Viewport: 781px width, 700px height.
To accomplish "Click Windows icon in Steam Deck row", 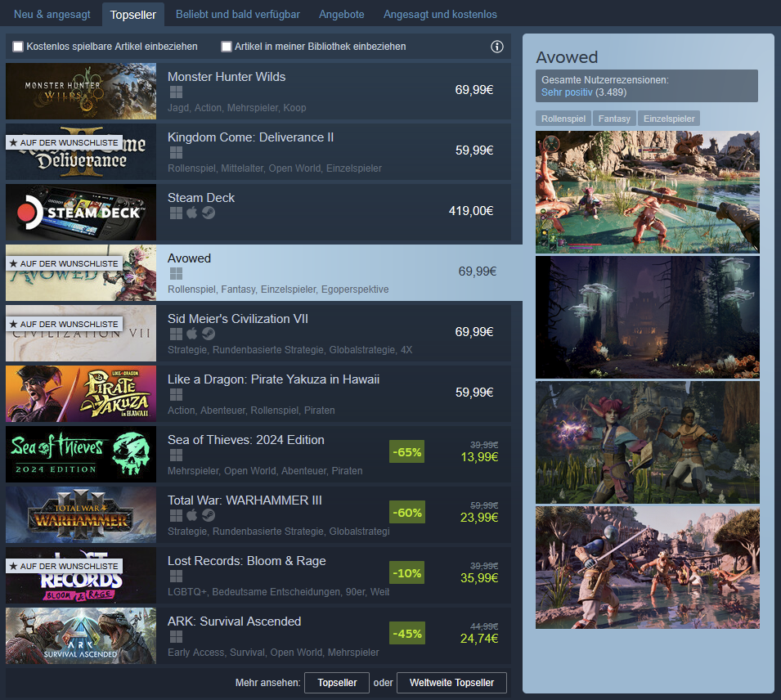I will (176, 213).
